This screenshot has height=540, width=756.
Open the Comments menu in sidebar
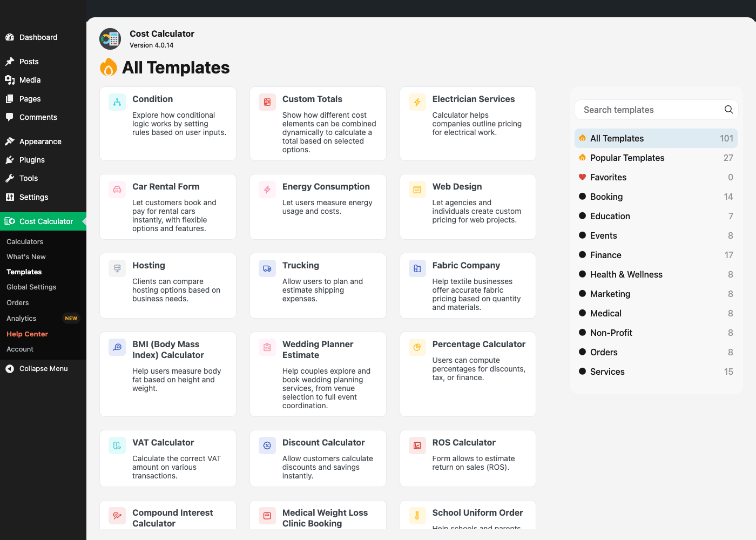coord(43,117)
